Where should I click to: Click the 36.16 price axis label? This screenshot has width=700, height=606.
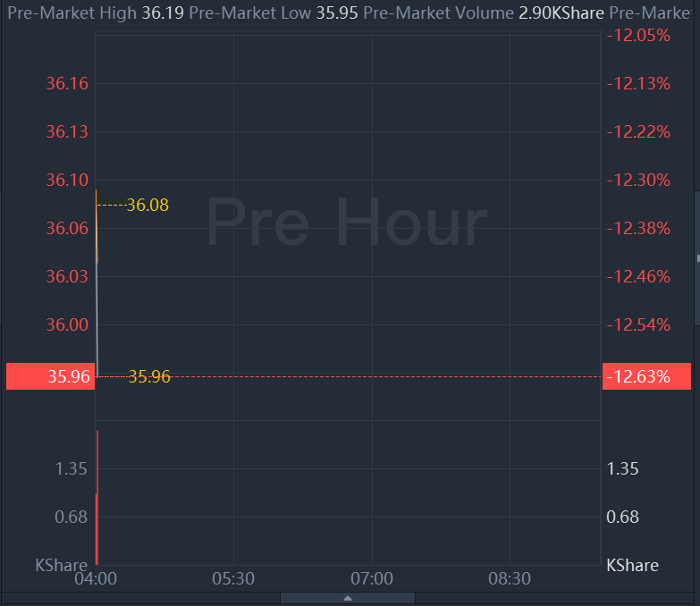[67, 84]
